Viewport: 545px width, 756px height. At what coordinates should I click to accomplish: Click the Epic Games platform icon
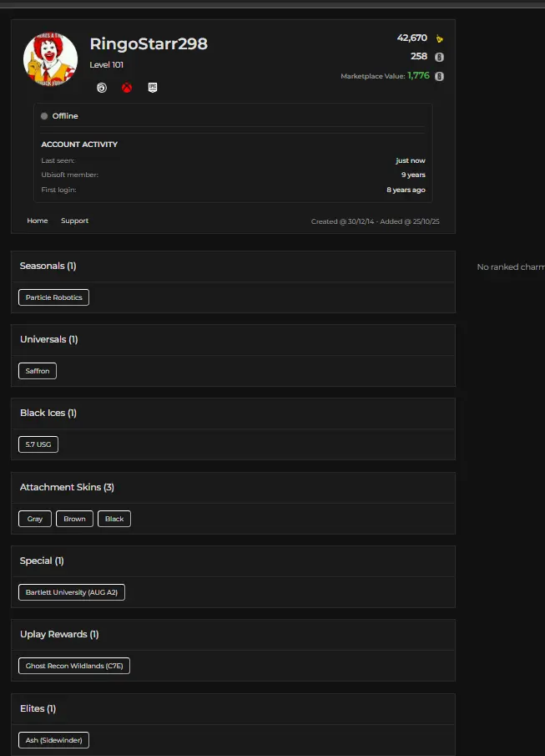[x=153, y=87]
